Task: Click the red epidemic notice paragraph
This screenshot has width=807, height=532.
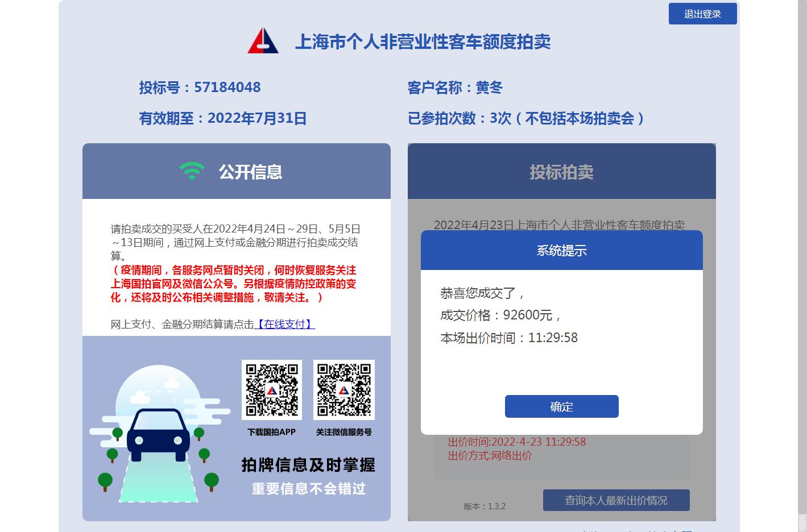Action: click(233, 284)
